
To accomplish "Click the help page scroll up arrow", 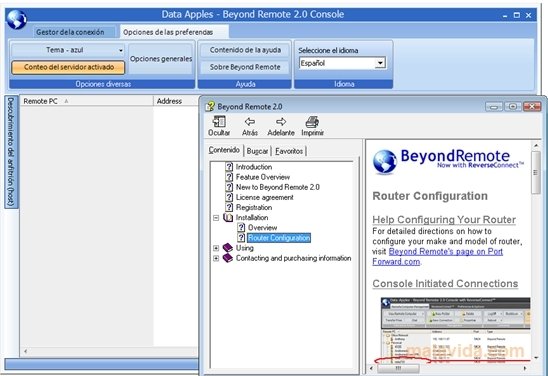I will [x=536, y=145].
